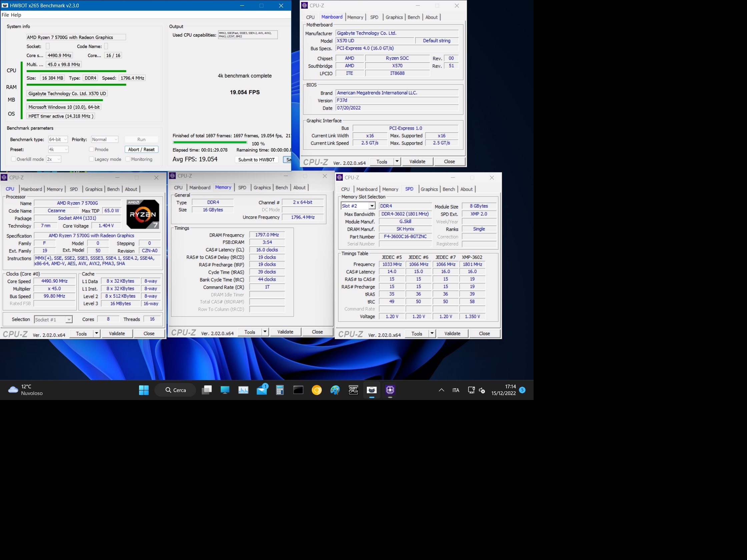
Task: Click the BIOS version F37d field
Action: 397,100
